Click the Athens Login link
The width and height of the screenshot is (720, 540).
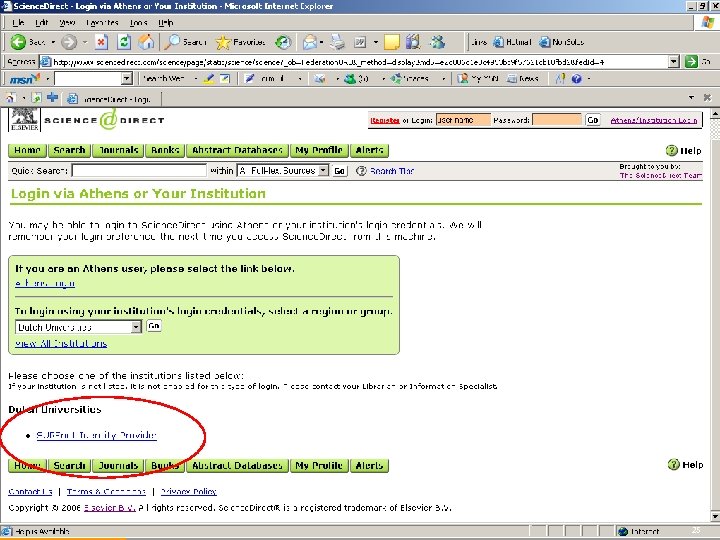click(45, 283)
